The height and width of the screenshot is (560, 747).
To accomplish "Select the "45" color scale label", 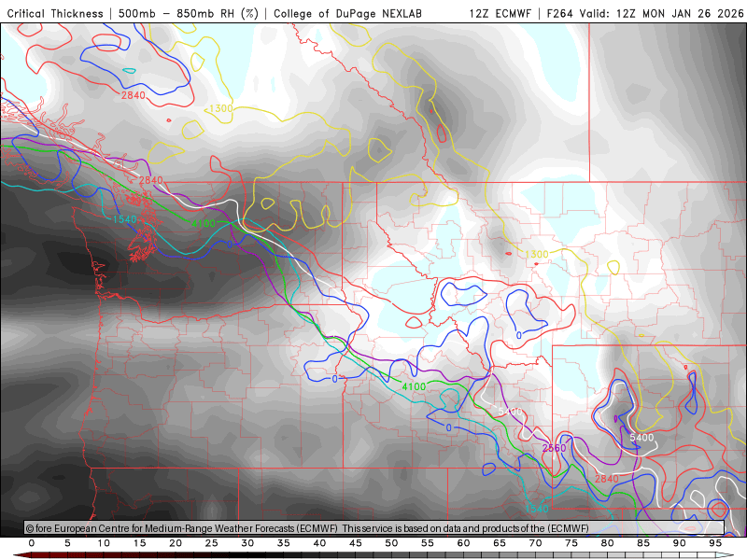I will pos(356,543).
